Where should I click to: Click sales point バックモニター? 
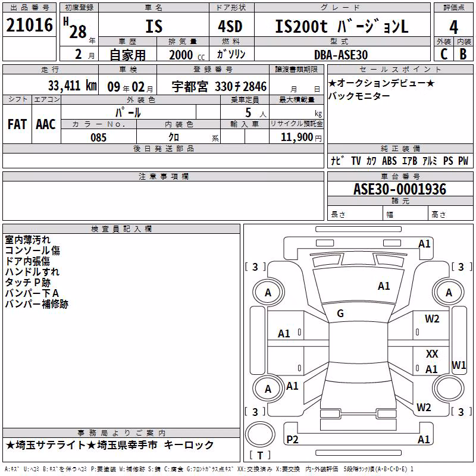(x=359, y=96)
